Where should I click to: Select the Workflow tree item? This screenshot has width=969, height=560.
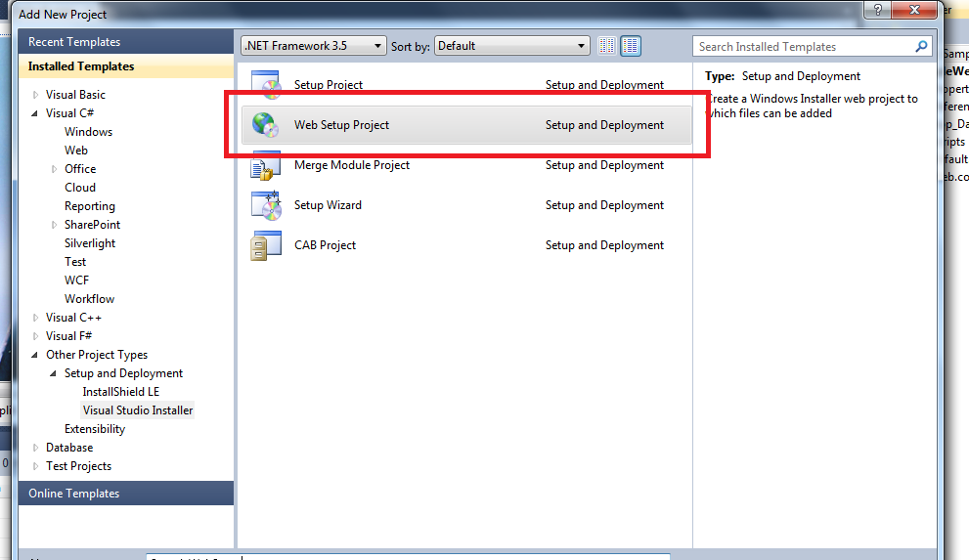(90, 299)
